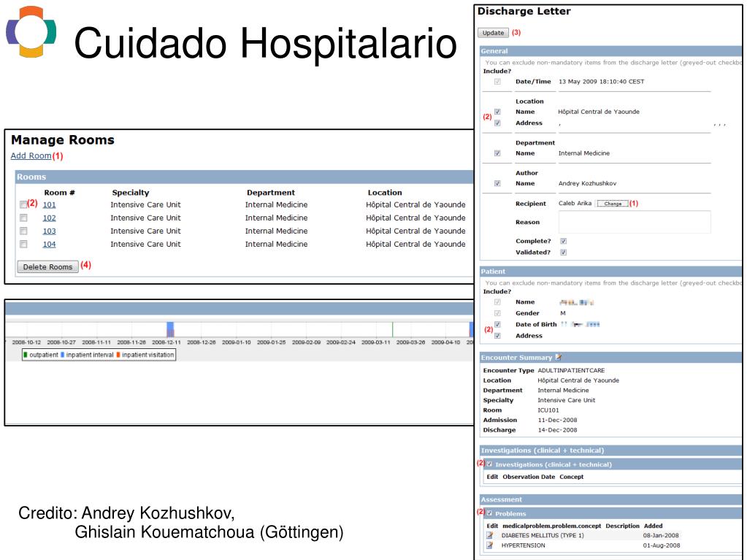747x560 pixels.
Task: Click the Specialty column header
Action: point(131,192)
